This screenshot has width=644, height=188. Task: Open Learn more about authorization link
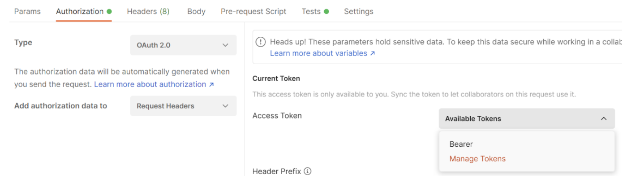pos(150,84)
